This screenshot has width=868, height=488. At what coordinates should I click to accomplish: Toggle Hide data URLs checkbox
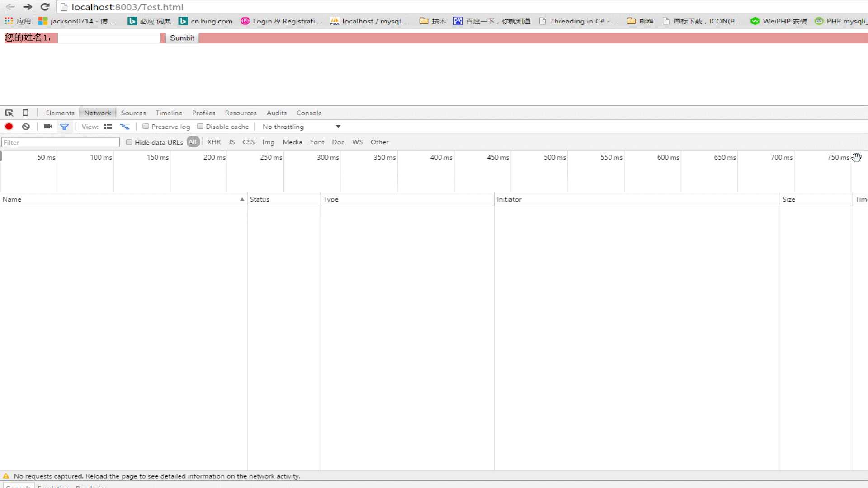point(129,142)
